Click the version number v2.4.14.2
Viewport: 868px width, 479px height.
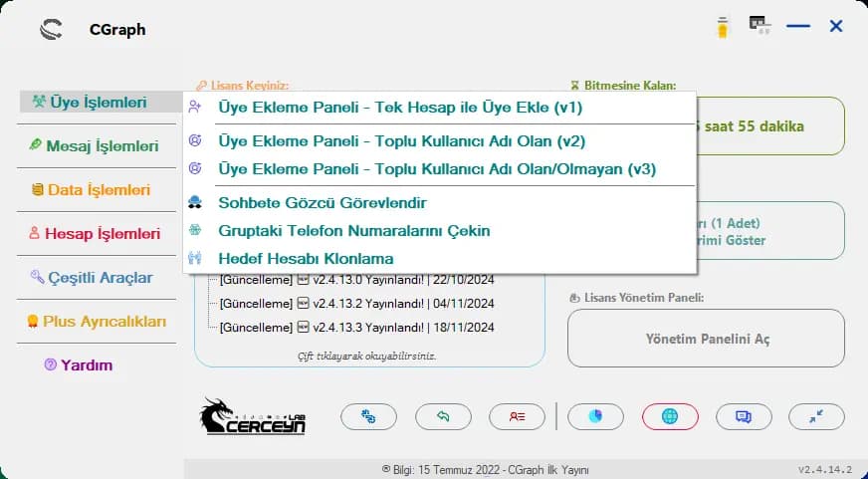click(825, 470)
